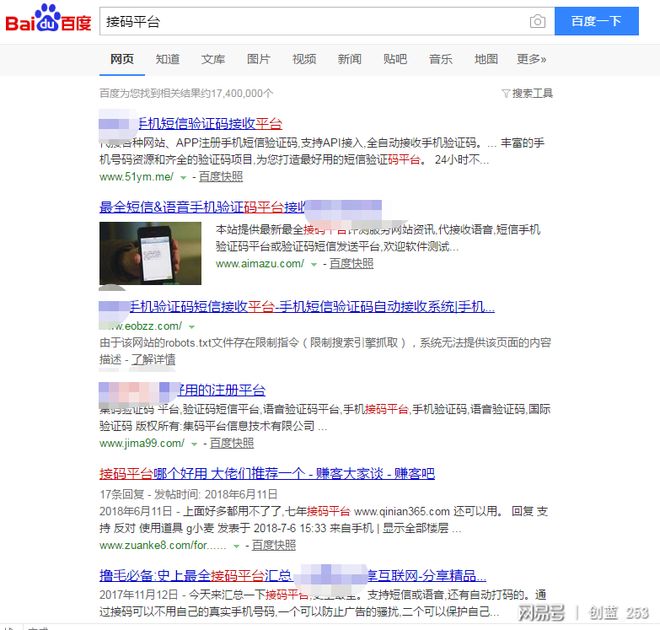The height and width of the screenshot is (630, 660).
Task: Click the Baidu logo
Action: (x=48, y=18)
